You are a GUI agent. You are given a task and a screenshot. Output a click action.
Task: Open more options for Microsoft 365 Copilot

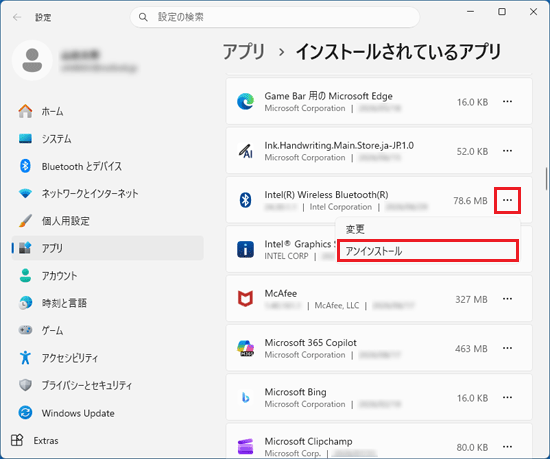[507, 349]
